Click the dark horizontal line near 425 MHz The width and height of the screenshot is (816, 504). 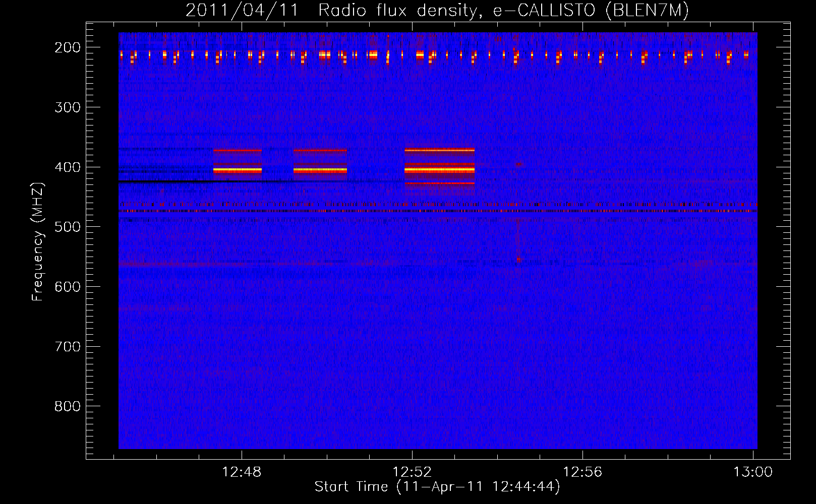click(x=261, y=181)
